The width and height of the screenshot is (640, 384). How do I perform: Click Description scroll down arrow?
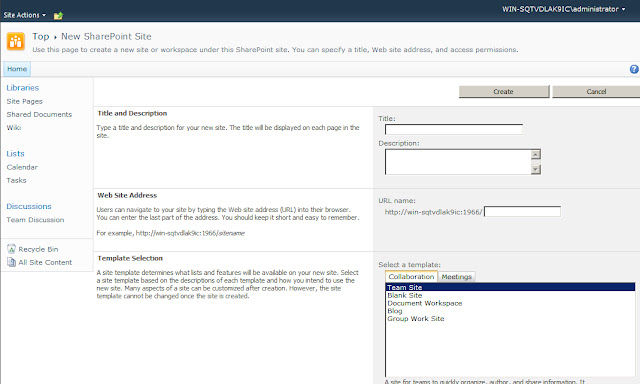pos(536,169)
